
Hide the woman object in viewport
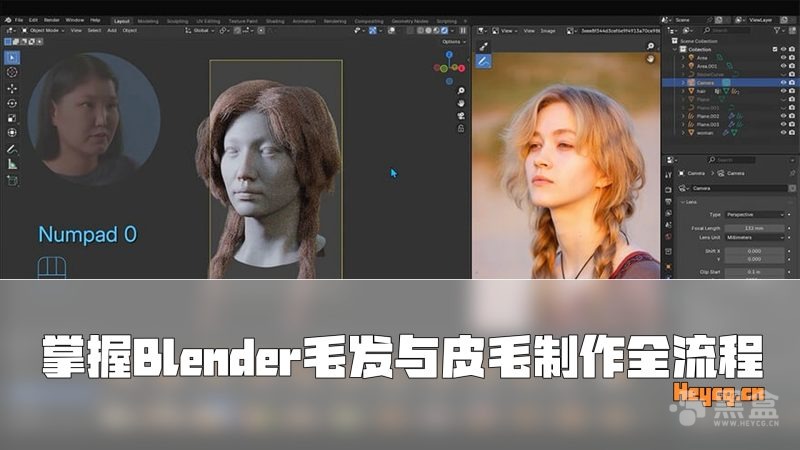[x=783, y=133]
